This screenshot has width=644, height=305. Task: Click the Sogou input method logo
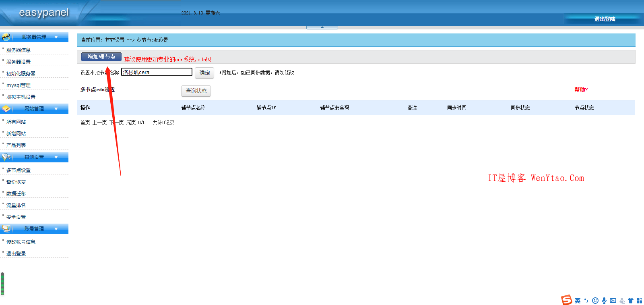pyautogui.click(x=567, y=300)
